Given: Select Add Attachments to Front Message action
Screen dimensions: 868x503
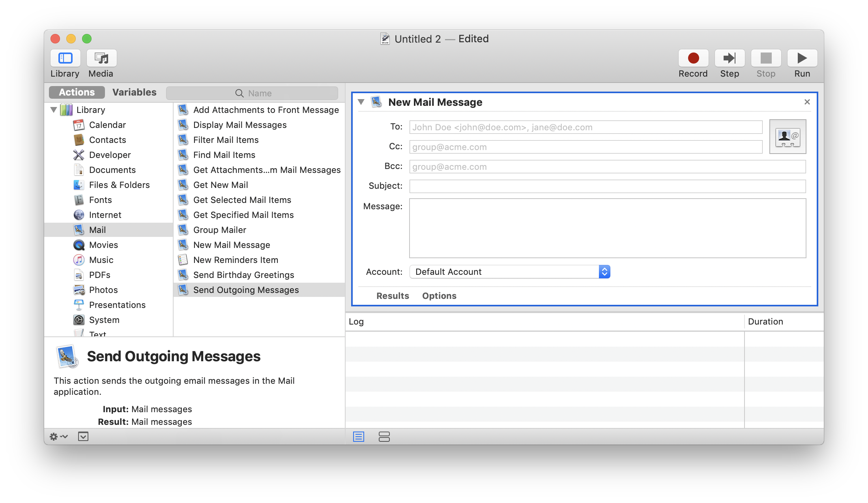Looking at the screenshot, I should 259,110.
